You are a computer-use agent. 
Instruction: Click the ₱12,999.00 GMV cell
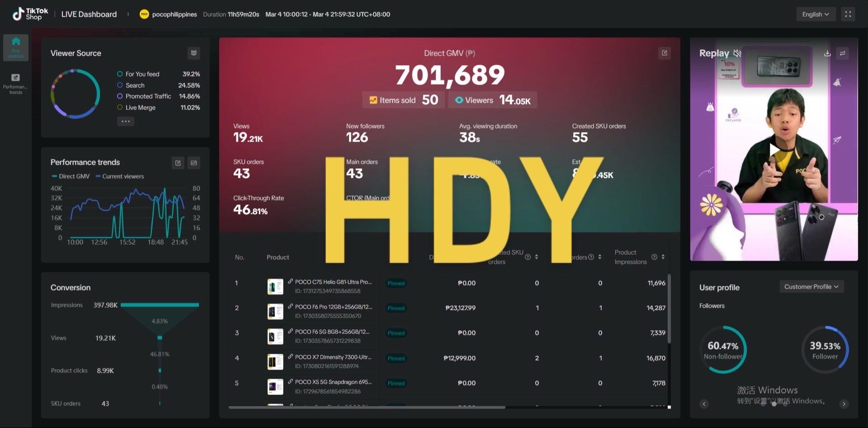(x=459, y=358)
